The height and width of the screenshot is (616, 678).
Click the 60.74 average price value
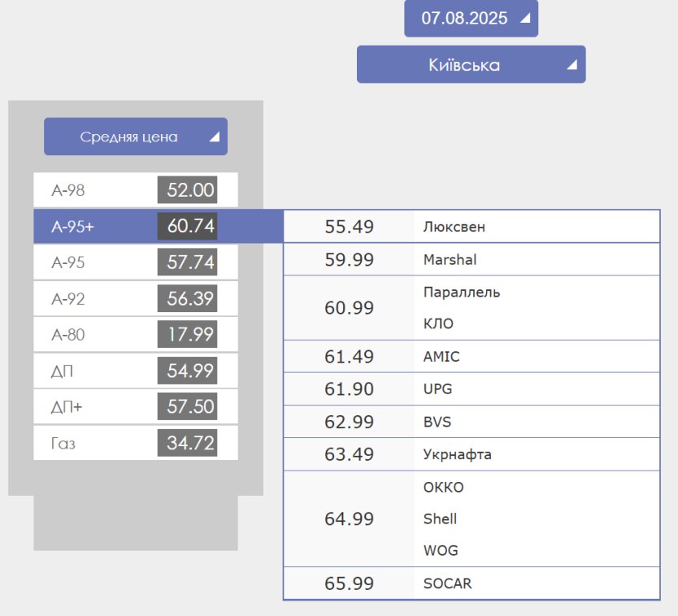187,226
